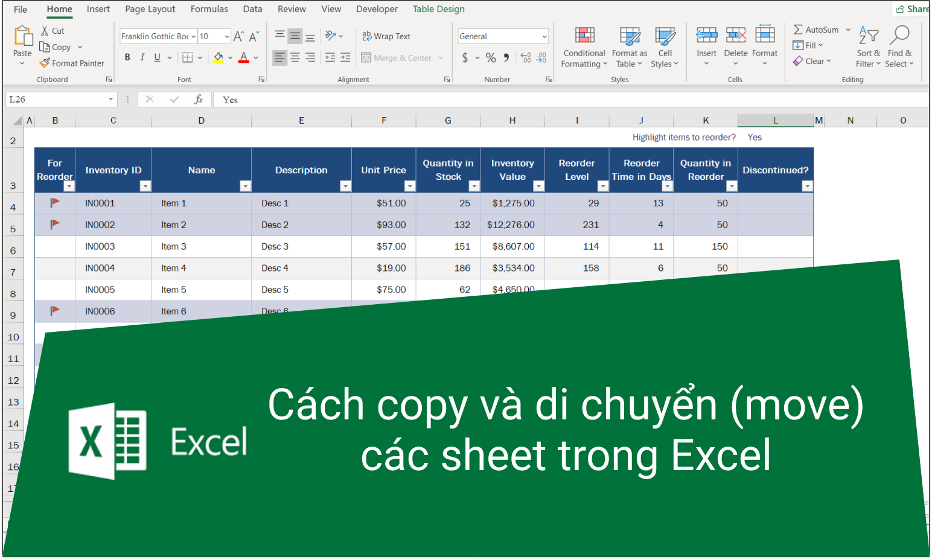Image resolution: width=932 pixels, height=560 pixels.
Task: Click the Decrease Decimal icon
Action: [x=541, y=57]
